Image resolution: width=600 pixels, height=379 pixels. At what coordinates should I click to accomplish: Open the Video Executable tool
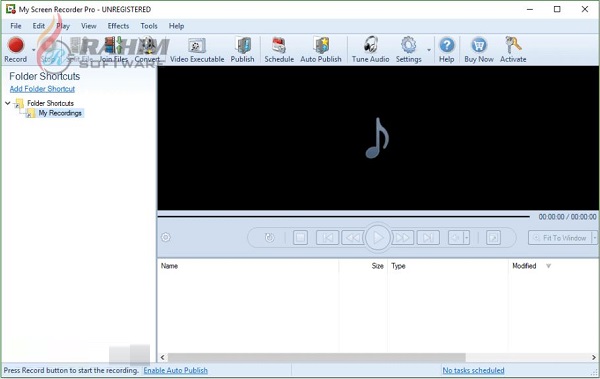197,49
